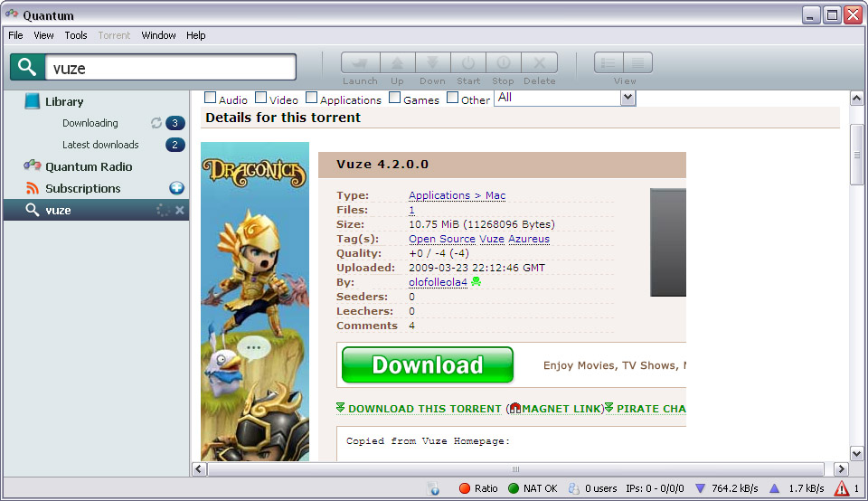Click the Down arrow toolbar icon
The height and width of the screenshot is (501, 868).
coord(432,62)
